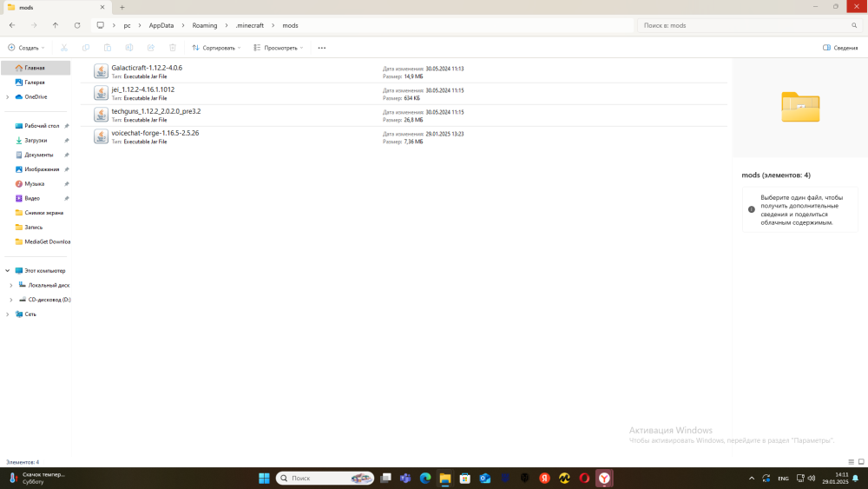
Task: Go back to the previous folder
Action: 12,25
